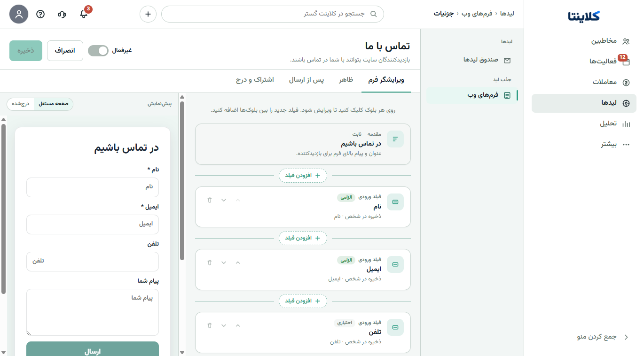Click the کلاینتا logo
The width and height of the screenshot is (644, 356).
point(584,16)
